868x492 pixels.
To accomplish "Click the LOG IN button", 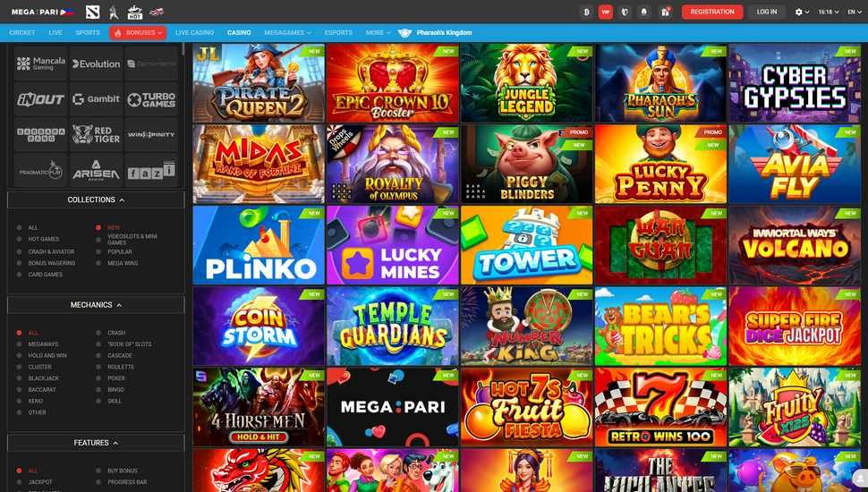I will [767, 12].
